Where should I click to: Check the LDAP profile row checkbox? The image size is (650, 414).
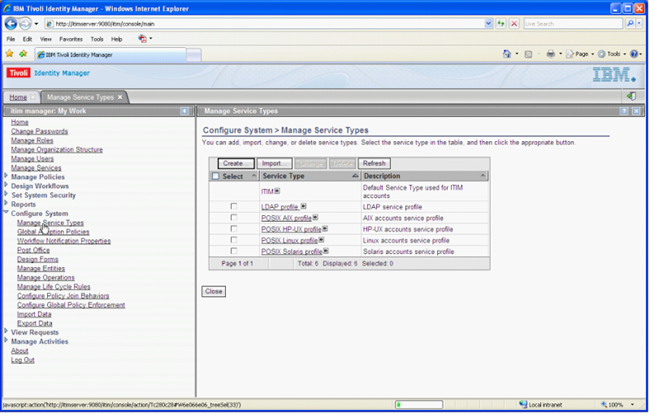(234, 206)
